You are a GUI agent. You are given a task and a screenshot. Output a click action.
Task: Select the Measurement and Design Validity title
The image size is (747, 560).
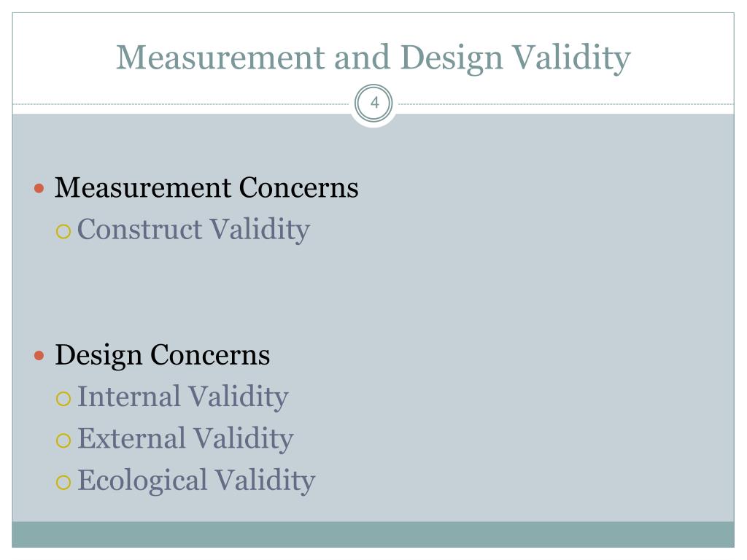click(373, 58)
